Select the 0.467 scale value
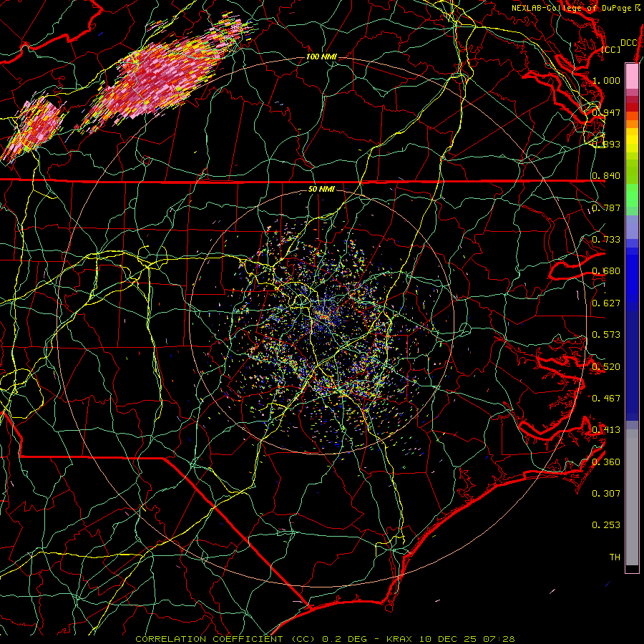The height and width of the screenshot is (644, 644). 606,399
